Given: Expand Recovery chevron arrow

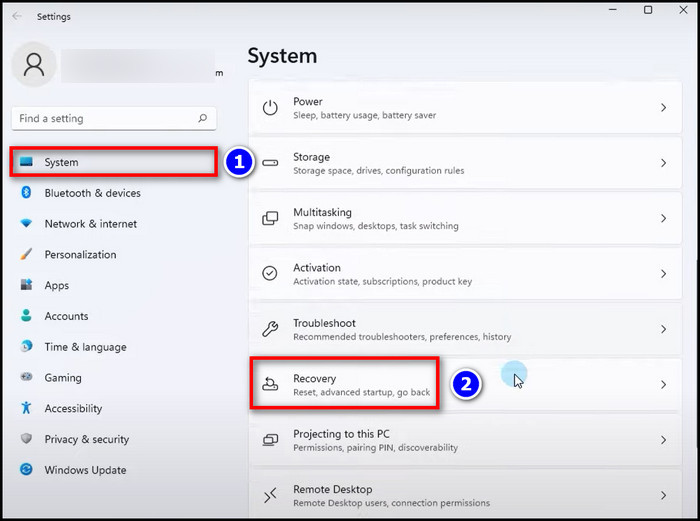Looking at the screenshot, I should (x=663, y=384).
